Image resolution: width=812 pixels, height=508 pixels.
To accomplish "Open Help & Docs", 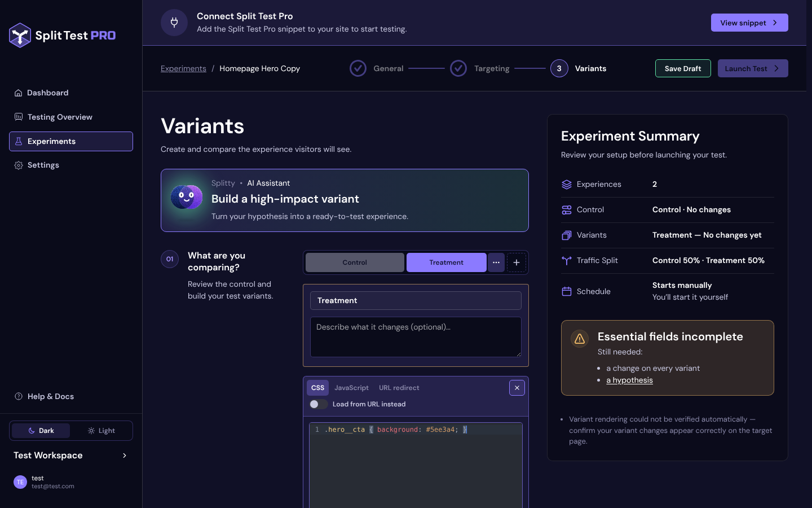I will coord(71,396).
